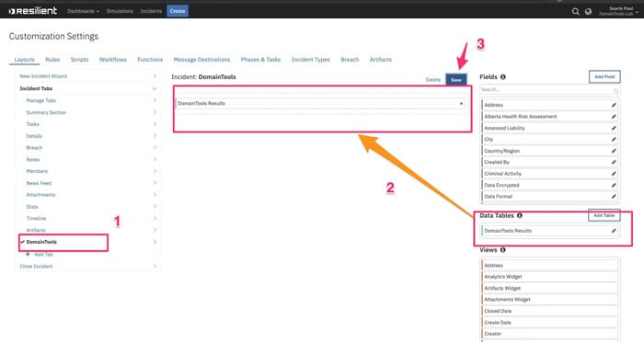Click info icon next to Data Tables heading
The image size is (644, 342).
(520, 215)
